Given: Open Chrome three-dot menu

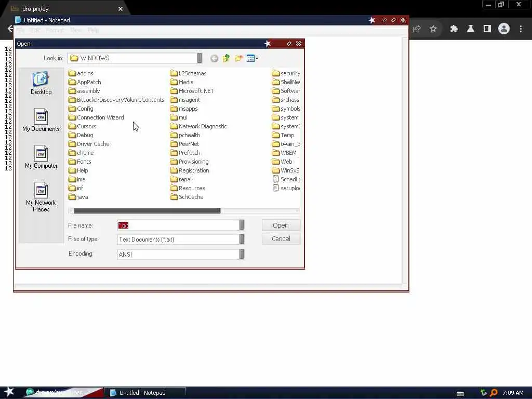Looking at the screenshot, I should (x=521, y=29).
